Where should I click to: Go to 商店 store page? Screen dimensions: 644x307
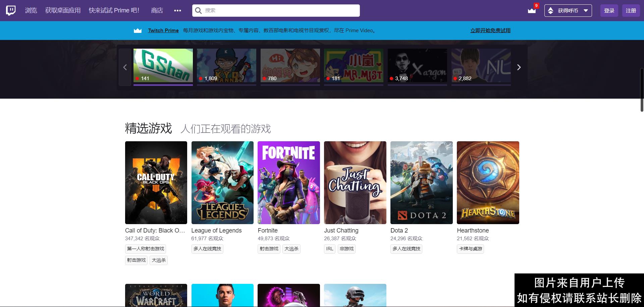157,10
